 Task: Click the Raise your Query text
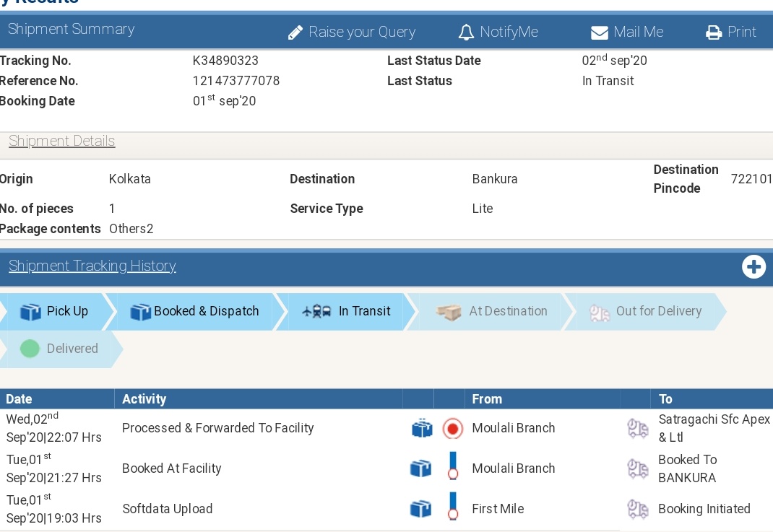click(x=362, y=32)
